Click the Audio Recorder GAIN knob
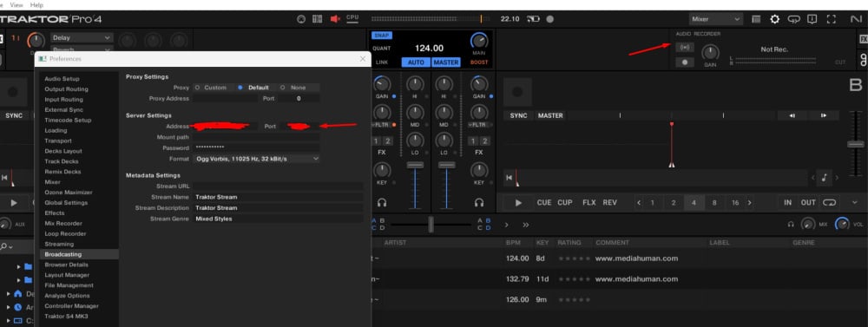Image resolution: width=868 pixels, height=327 pixels. (710, 53)
